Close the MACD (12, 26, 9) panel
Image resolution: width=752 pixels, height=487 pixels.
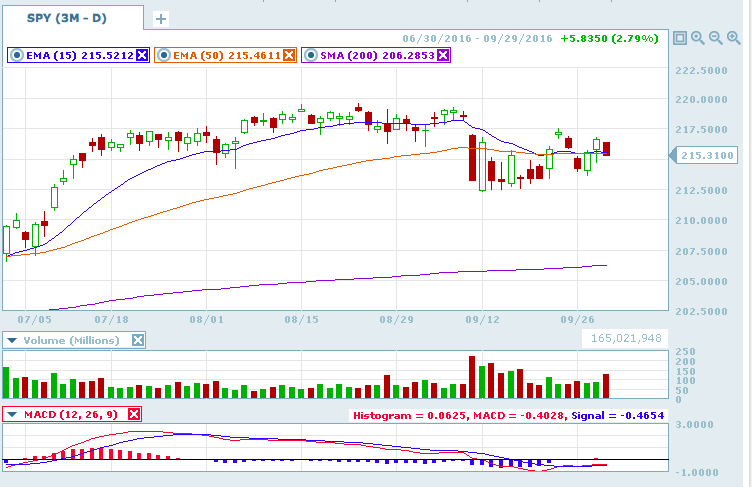pos(134,414)
